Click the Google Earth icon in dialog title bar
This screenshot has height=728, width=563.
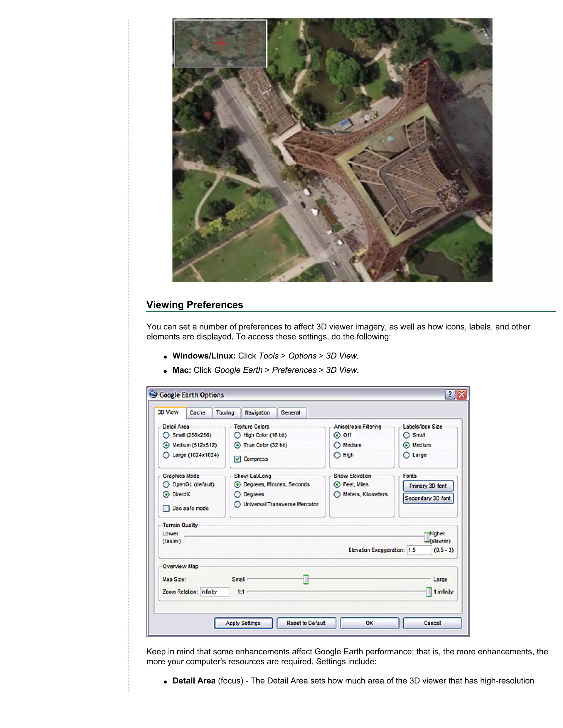pyautogui.click(x=153, y=394)
